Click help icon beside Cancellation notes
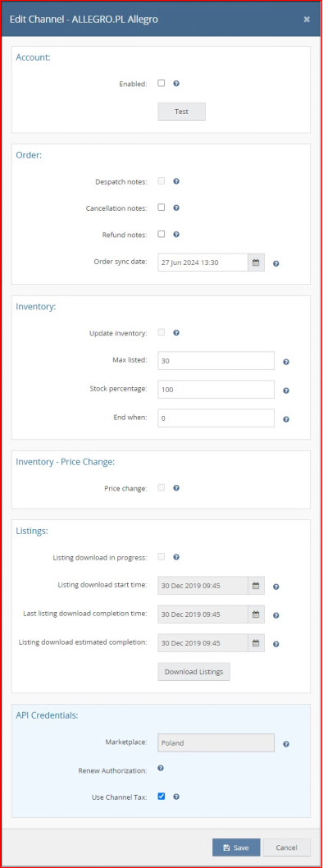Image resolution: width=323 pixels, height=868 pixels. click(x=176, y=208)
